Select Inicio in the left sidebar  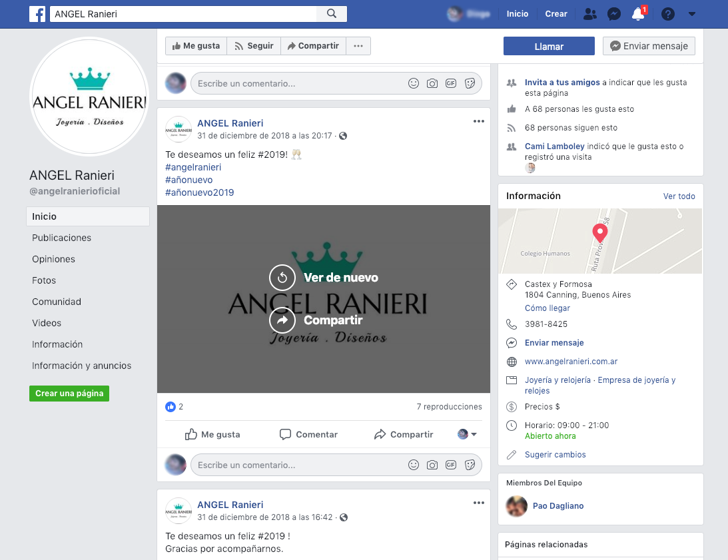click(x=88, y=216)
